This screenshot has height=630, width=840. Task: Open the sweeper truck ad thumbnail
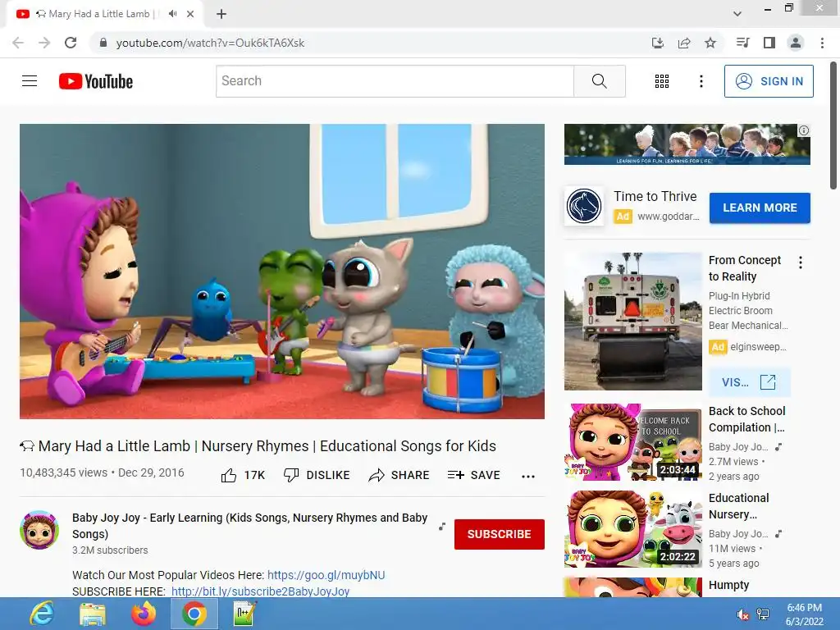632,322
